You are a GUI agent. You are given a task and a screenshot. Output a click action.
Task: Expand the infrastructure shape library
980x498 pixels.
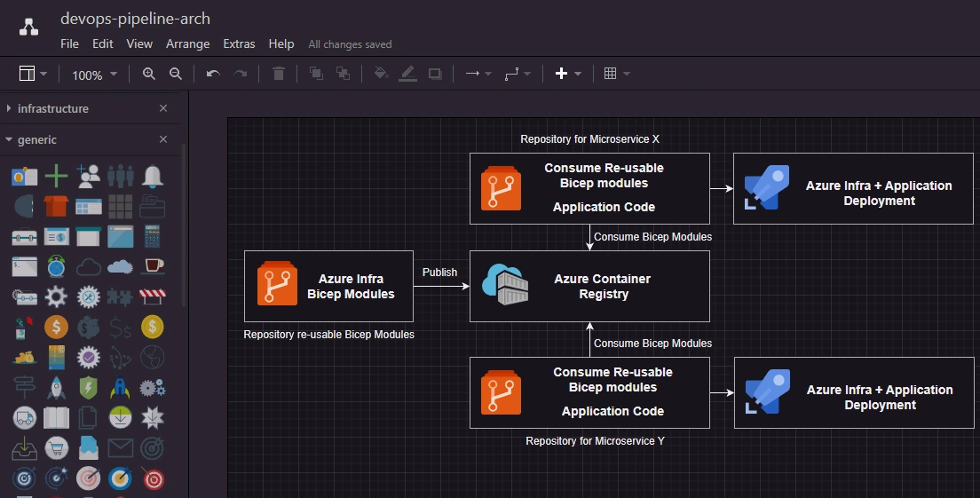9,108
